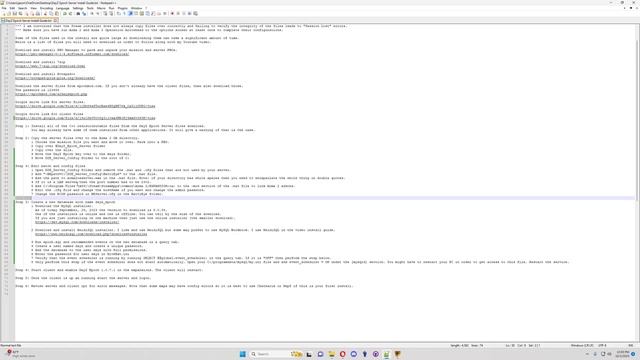Copy selection using the Copy icon

pos(51,13)
